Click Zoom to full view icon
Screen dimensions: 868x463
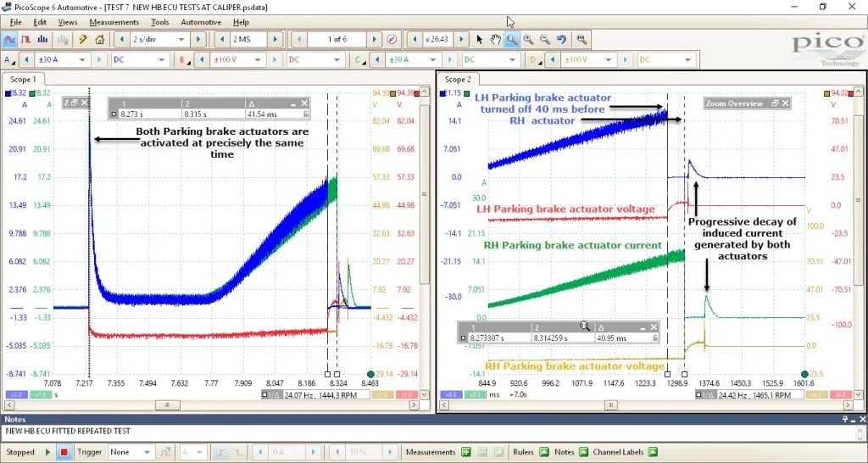click(581, 39)
